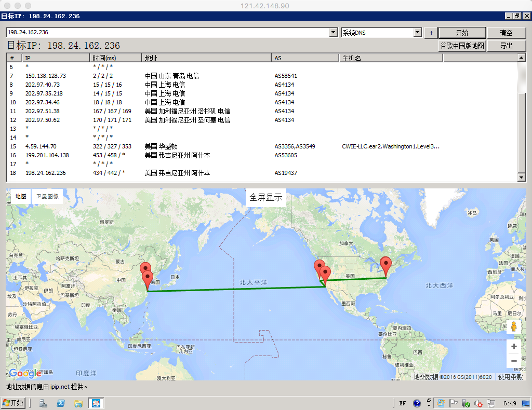532x410 pixels.
Task: Click the EN language indicator
Action: tap(403, 403)
